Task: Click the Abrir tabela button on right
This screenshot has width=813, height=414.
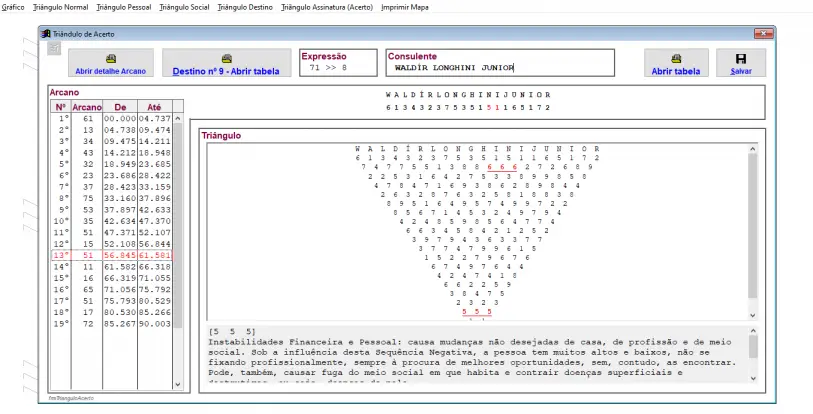Action: [676, 65]
